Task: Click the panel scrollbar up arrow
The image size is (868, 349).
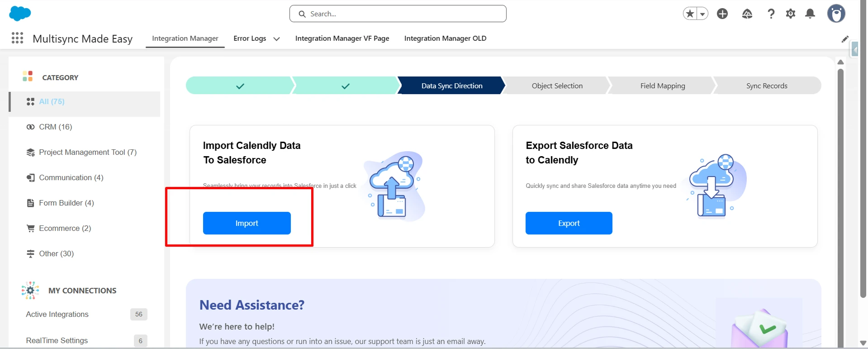Action: pos(840,62)
